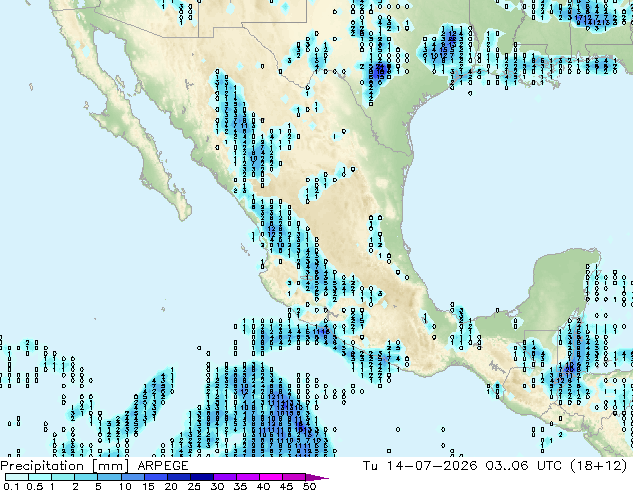The height and width of the screenshot is (490, 634).
Task: Click the '25' legend scale value
Action: pyautogui.click(x=194, y=486)
